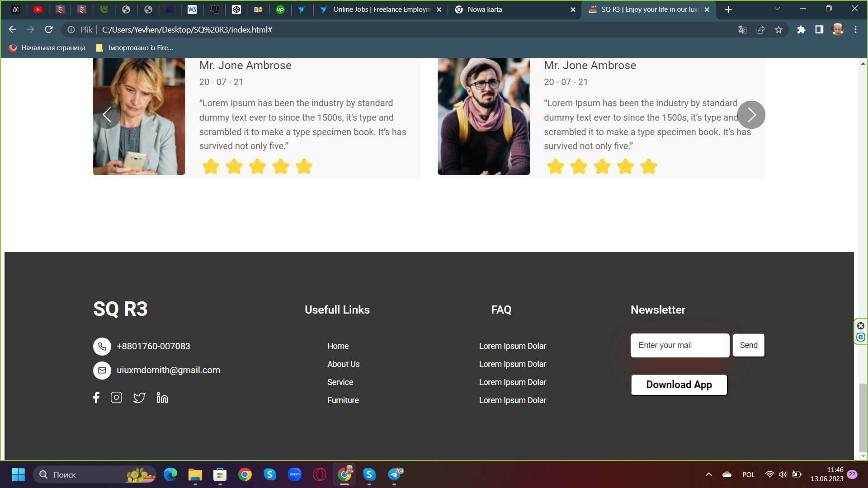
Task: Advance testimonials with right arrow
Action: coord(751,115)
